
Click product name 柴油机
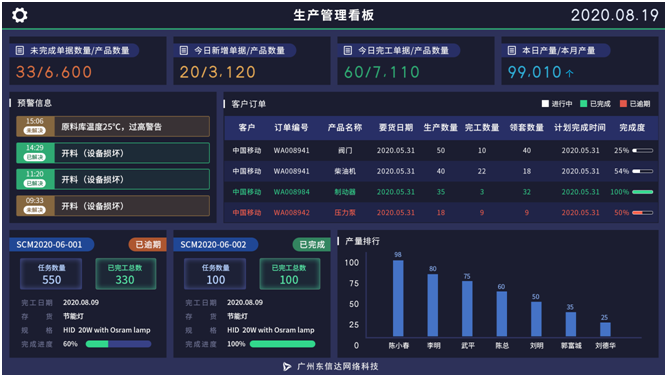(345, 171)
